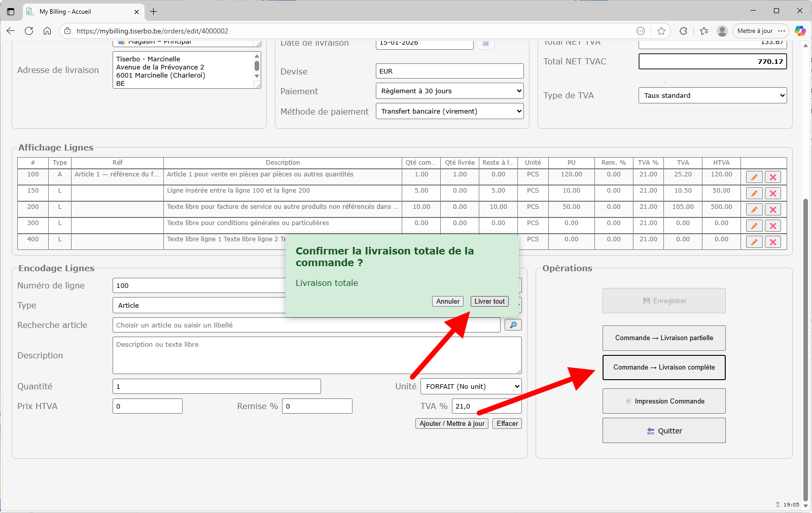Add this page to browser favorites

tap(661, 31)
